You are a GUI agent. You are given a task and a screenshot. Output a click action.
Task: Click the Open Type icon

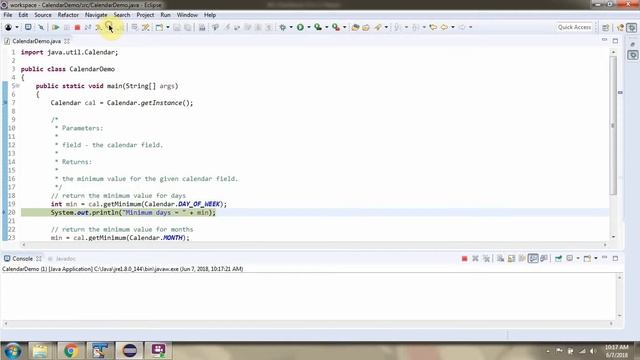pyautogui.click(x=355, y=27)
